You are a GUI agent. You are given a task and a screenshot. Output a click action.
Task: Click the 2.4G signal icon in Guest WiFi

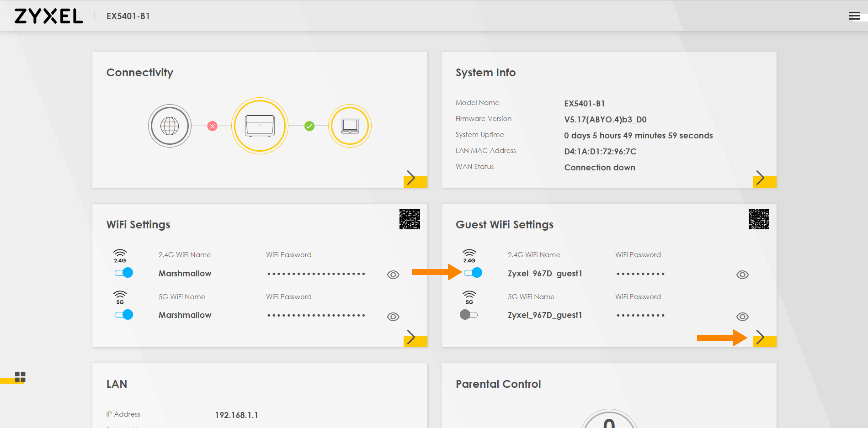[x=469, y=256]
